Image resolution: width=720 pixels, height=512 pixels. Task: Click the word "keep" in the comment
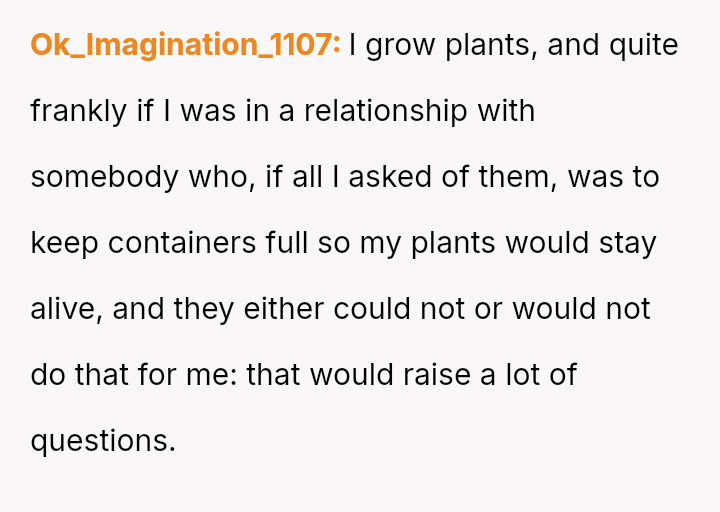click(64, 243)
